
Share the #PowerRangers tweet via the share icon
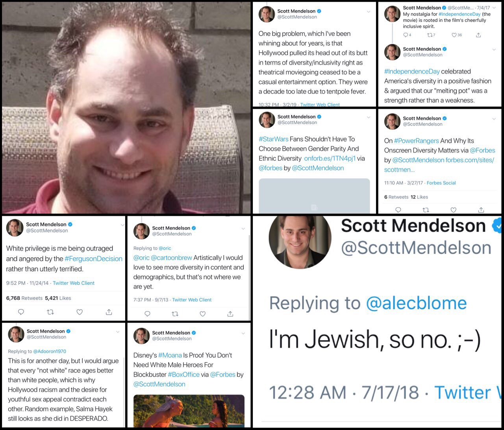coord(481,210)
